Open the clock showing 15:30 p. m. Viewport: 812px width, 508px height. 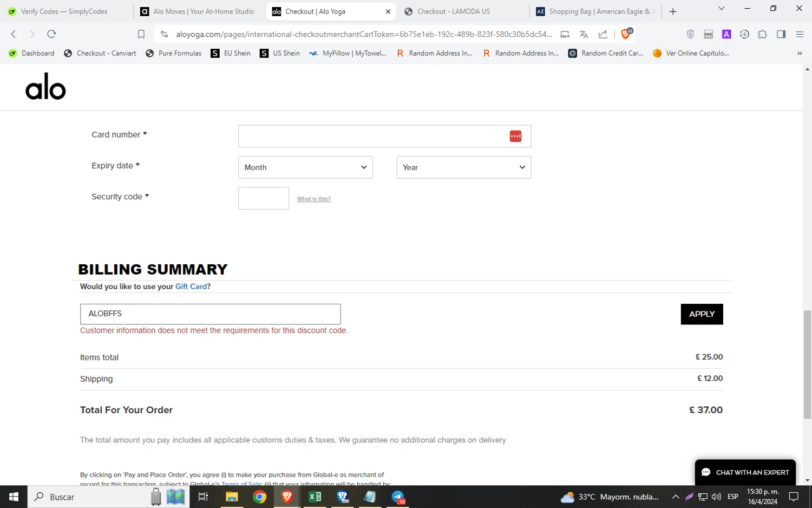tap(763, 497)
